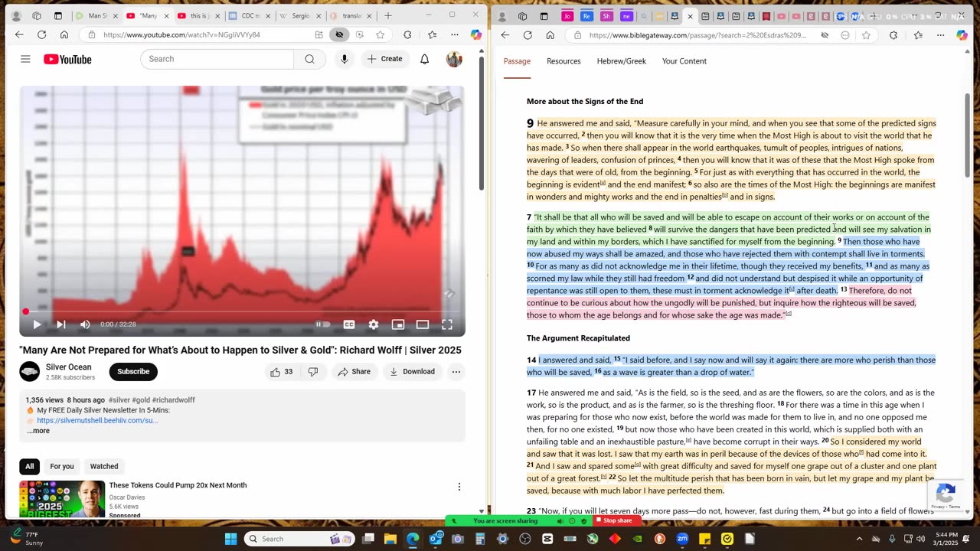Add YouTube page to favorites star
This screenshot has height=551, width=980.
(380, 34)
